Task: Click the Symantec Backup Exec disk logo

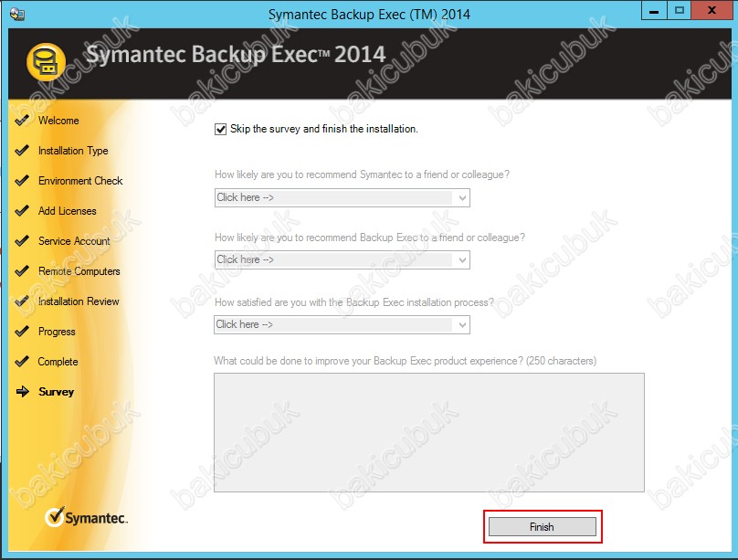Action: (x=46, y=63)
